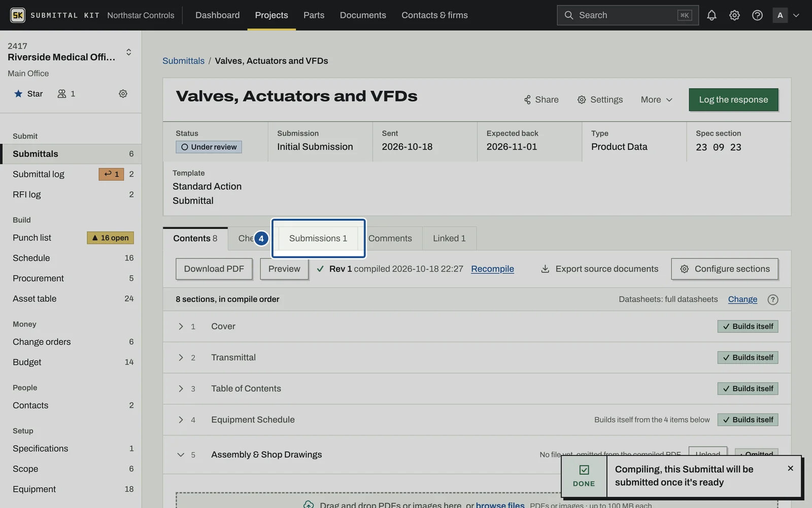
Task: Click Log the response button
Action: pos(733,100)
